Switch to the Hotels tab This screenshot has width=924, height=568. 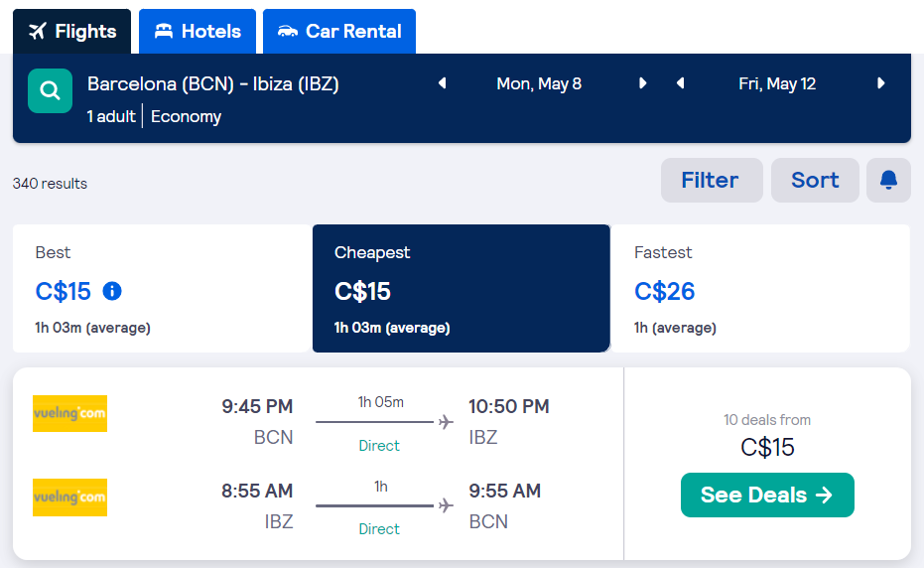(198, 31)
